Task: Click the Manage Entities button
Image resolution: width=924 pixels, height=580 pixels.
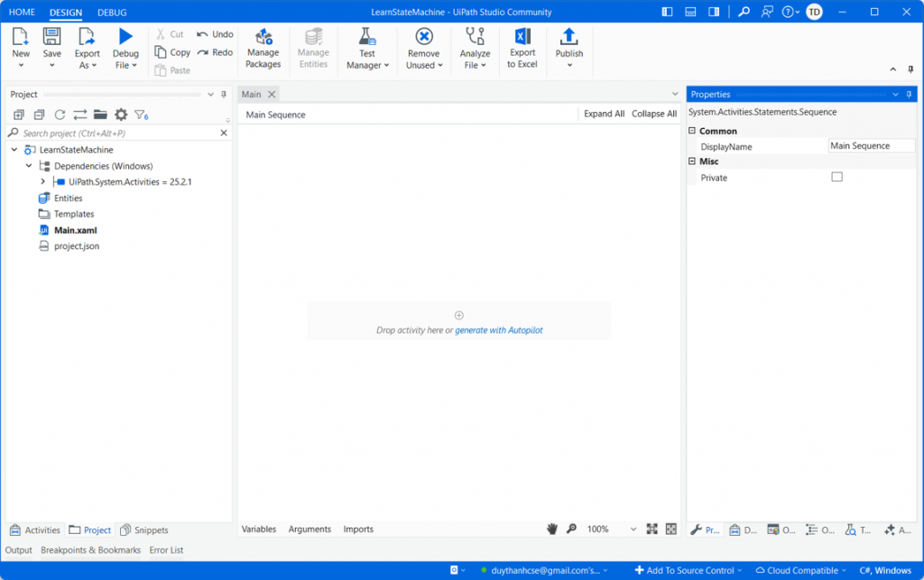Action: [313, 49]
